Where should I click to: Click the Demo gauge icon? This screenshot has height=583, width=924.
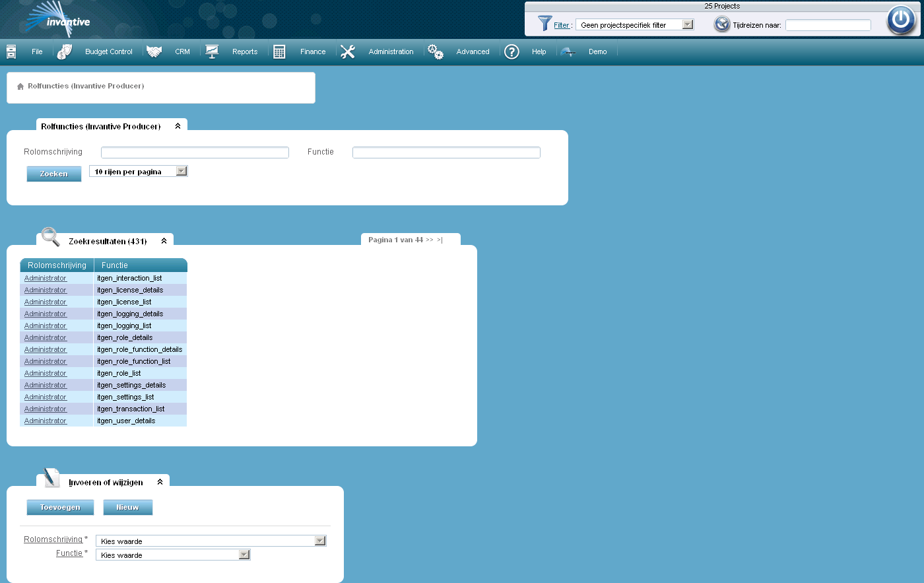[x=568, y=51]
